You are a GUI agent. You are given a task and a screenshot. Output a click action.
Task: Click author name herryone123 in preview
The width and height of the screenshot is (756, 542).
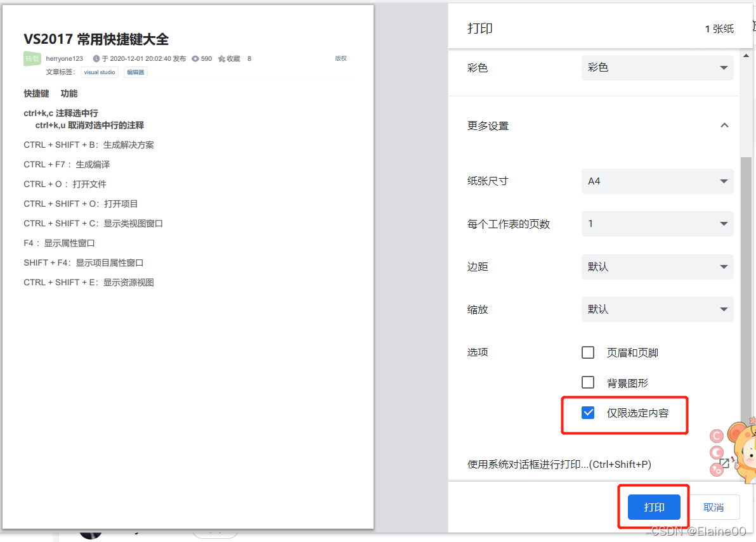pos(64,59)
